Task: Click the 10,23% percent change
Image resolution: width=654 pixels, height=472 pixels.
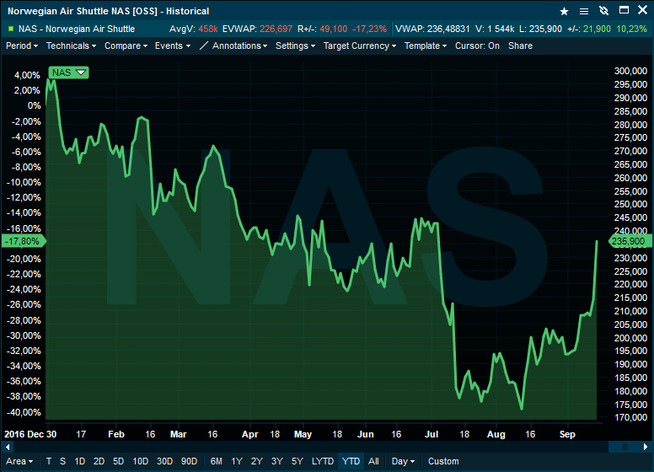Action: point(631,29)
